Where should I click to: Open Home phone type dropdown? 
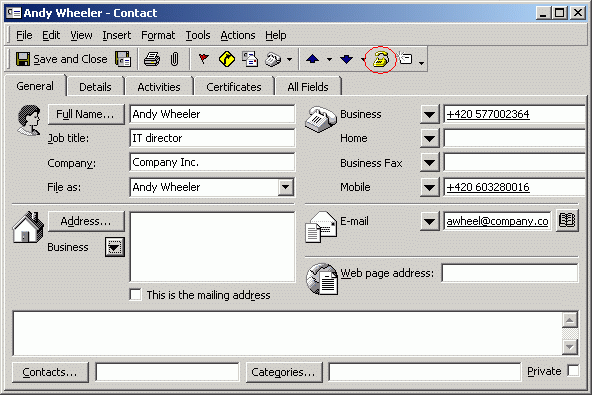pyautogui.click(x=429, y=139)
